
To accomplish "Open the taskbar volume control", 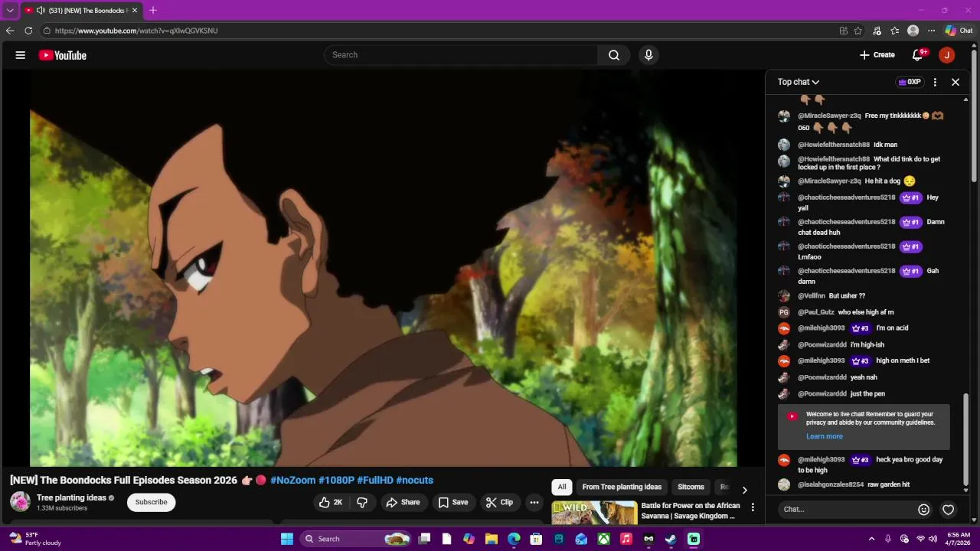I will tap(933, 539).
